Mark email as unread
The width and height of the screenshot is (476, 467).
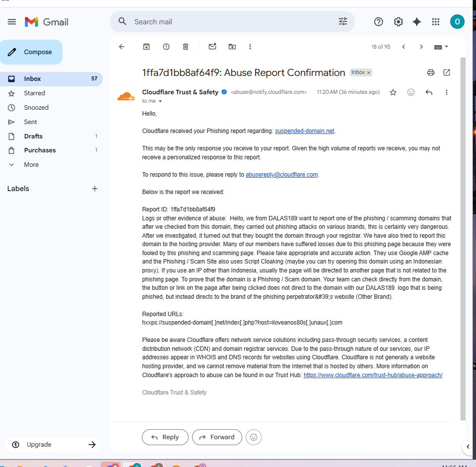tap(212, 47)
